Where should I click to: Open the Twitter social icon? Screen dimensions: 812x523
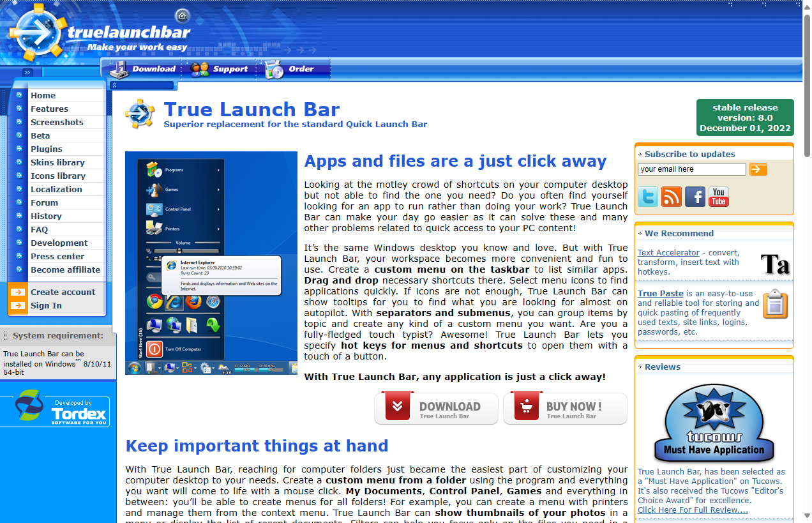[x=648, y=197]
